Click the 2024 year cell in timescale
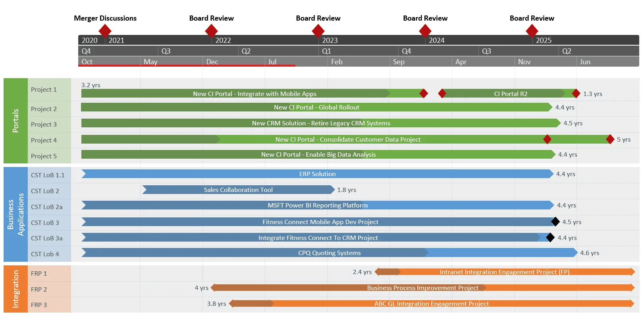 coord(437,40)
